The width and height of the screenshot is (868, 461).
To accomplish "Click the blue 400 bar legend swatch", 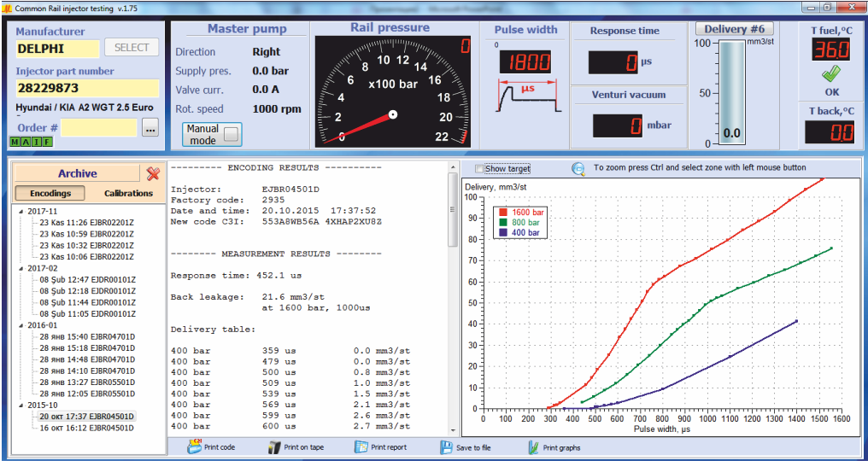I will click(x=502, y=233).
